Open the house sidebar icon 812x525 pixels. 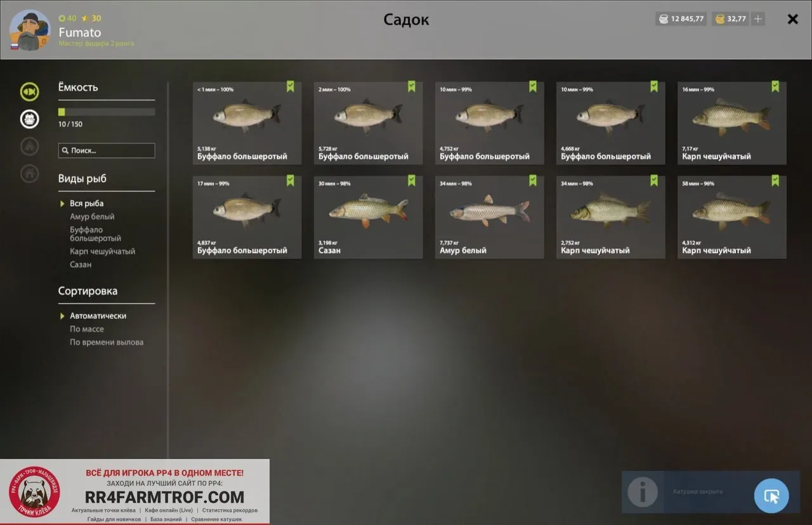(x=30, y=173)
